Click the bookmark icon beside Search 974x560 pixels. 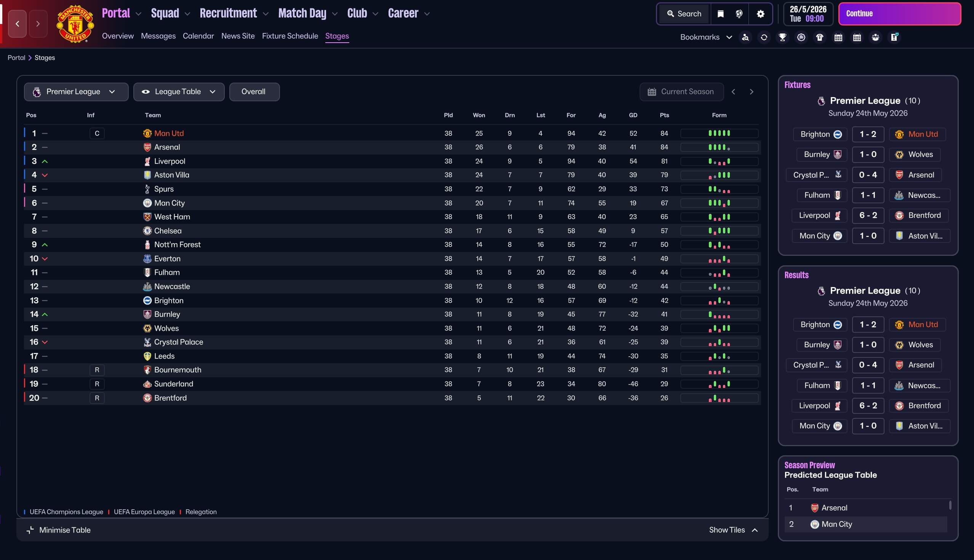(x=720, y=14)
